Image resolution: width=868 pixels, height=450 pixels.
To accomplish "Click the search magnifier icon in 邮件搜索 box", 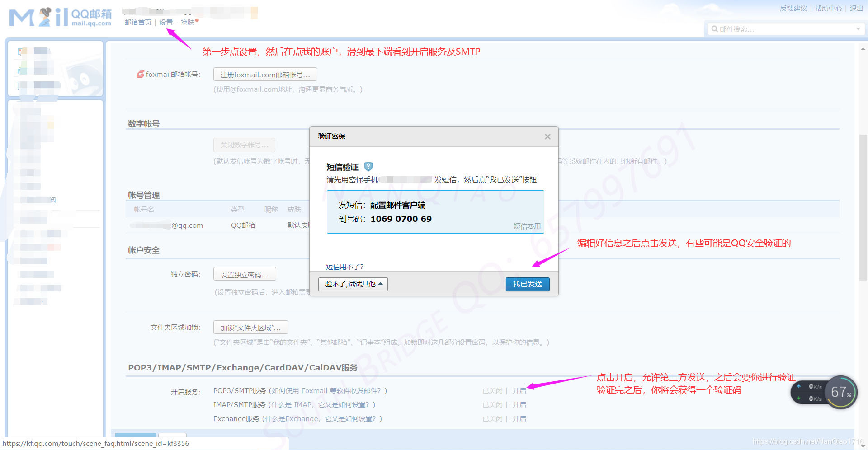I will click(x=715, y=29).
